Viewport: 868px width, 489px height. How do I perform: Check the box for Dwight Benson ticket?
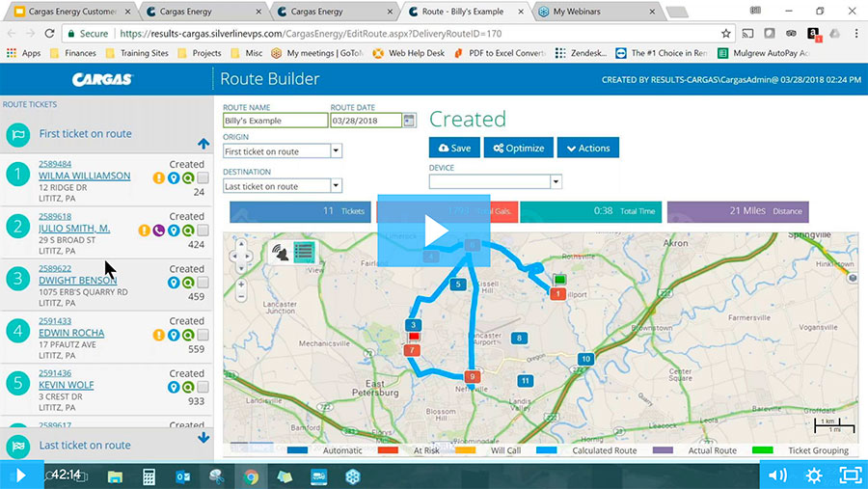(x=203, y=283)
